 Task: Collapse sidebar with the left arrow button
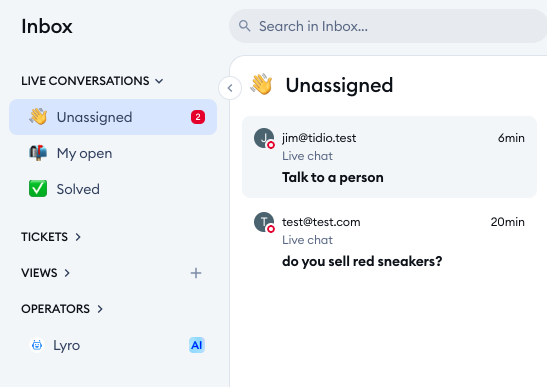230,88
